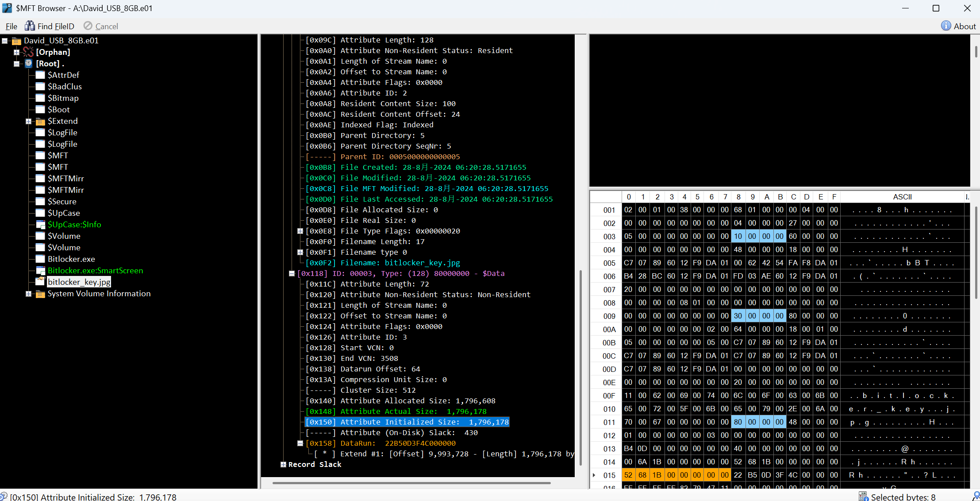Expand the Record Slack node
The width and height of the screenshot is (980, 501).
[283, 464]
